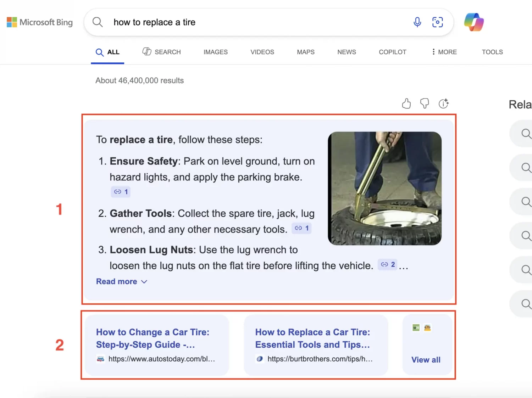Open the MORE dropdown menu
Viewport: 532px width, 398px height.
444,52
